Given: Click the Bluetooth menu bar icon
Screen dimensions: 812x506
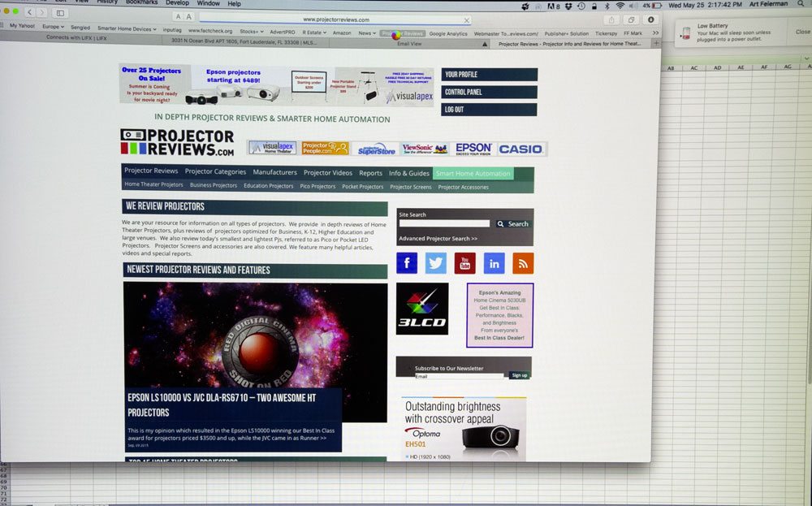Looking at the screenshot, I should click(x=607, y=6).
